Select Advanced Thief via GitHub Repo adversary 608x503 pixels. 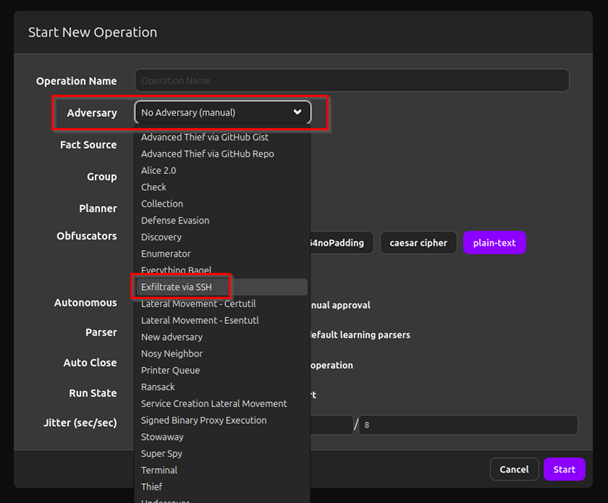pyautogui.click(x=222, y=154)
